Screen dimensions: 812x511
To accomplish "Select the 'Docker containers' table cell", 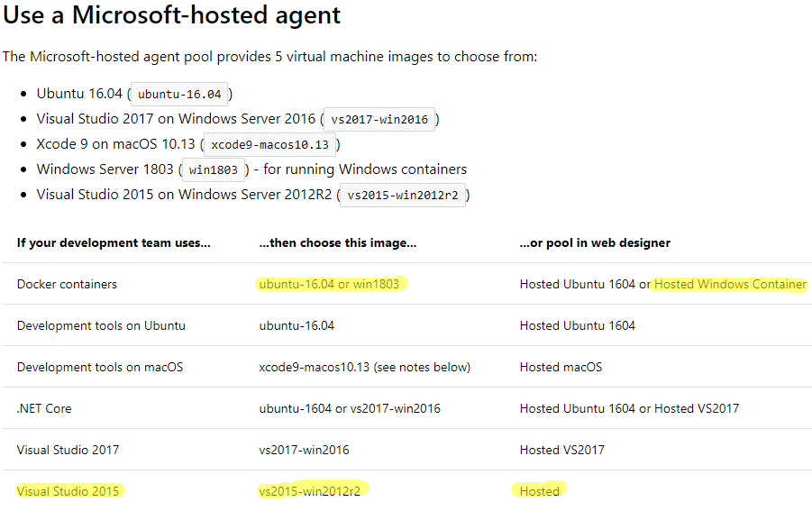I will tap(67, 284).
